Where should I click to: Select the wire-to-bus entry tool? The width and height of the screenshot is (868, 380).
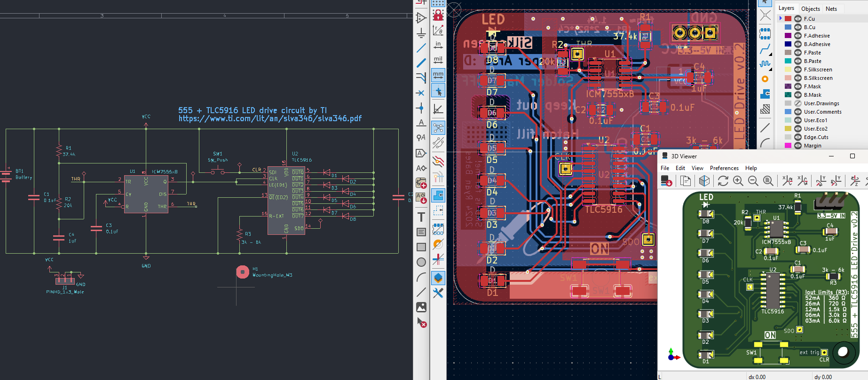click(421, 78)
